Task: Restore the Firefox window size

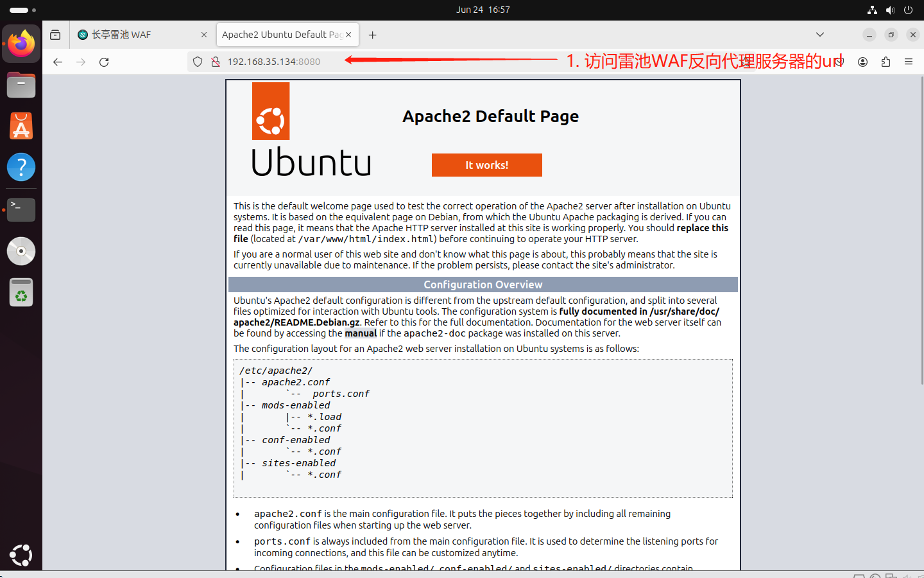Action: tap(891, 35)
